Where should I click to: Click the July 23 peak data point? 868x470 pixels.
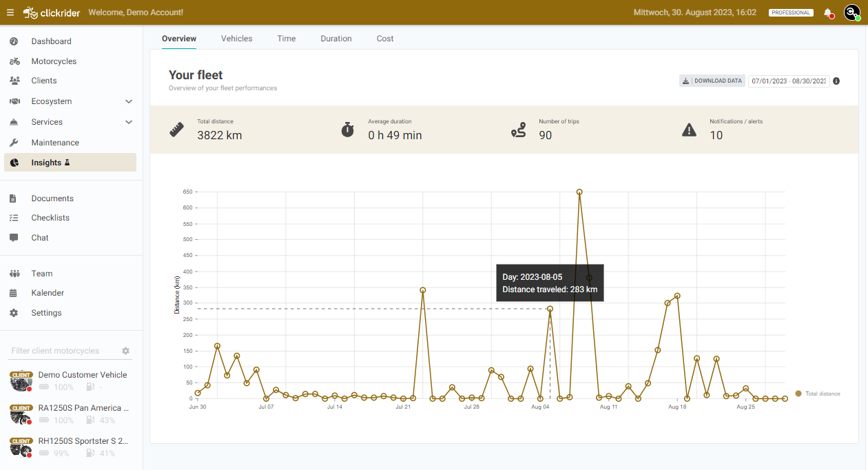click(422, 290)
